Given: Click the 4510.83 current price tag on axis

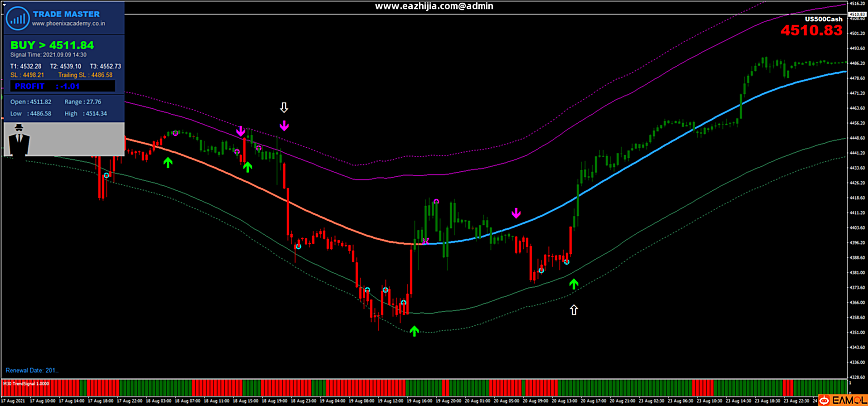Looking at the screenshot, I should point(857,14).
